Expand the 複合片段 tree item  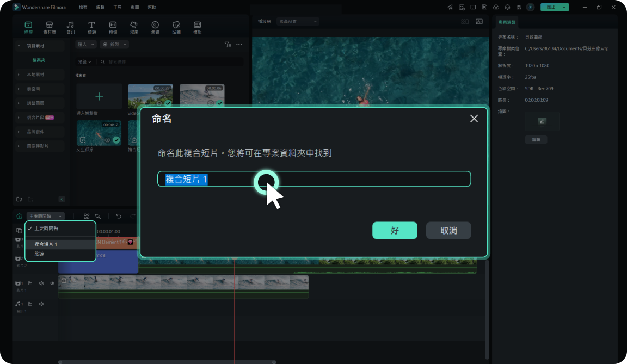coord(19,118)
